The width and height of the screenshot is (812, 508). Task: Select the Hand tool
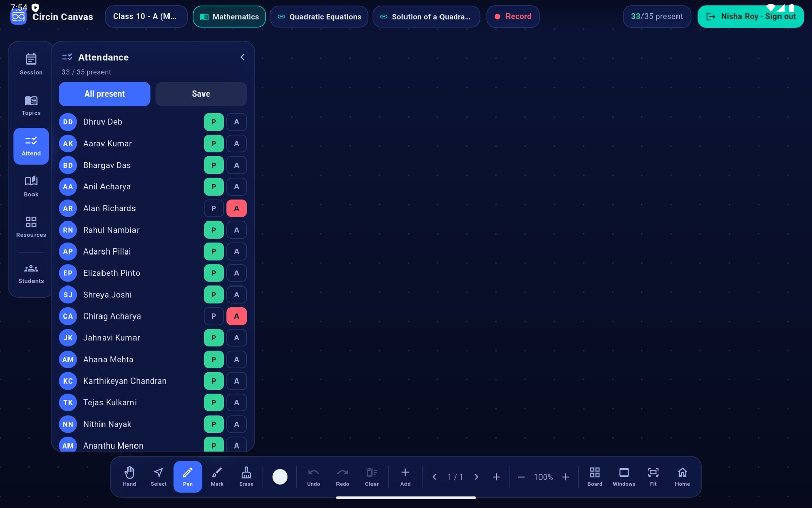[x=129, y=477]
